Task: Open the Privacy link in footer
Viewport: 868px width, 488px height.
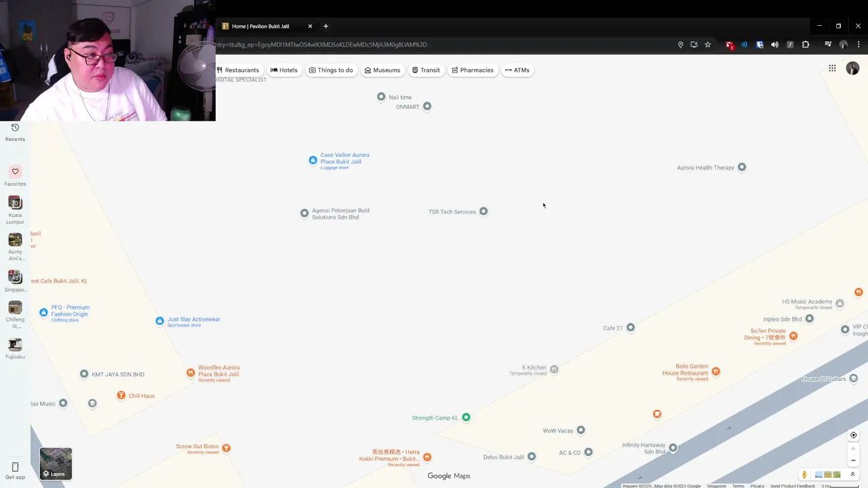Action: click(x=757, y=486)
